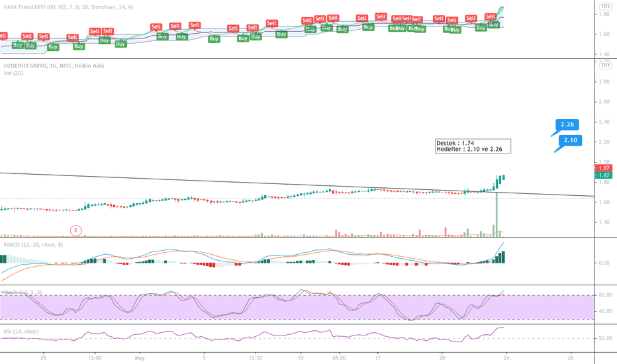Select the Stoch (14, 3, 3) indicator label

pyautogui.click(x=23, y=293)
